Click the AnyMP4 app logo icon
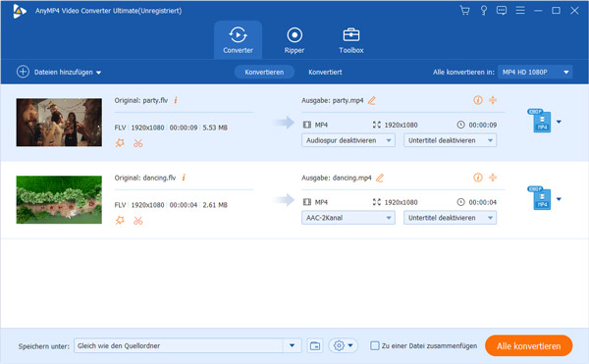The height and width of the screenshot is (364, 589). [x=20, y=11]
